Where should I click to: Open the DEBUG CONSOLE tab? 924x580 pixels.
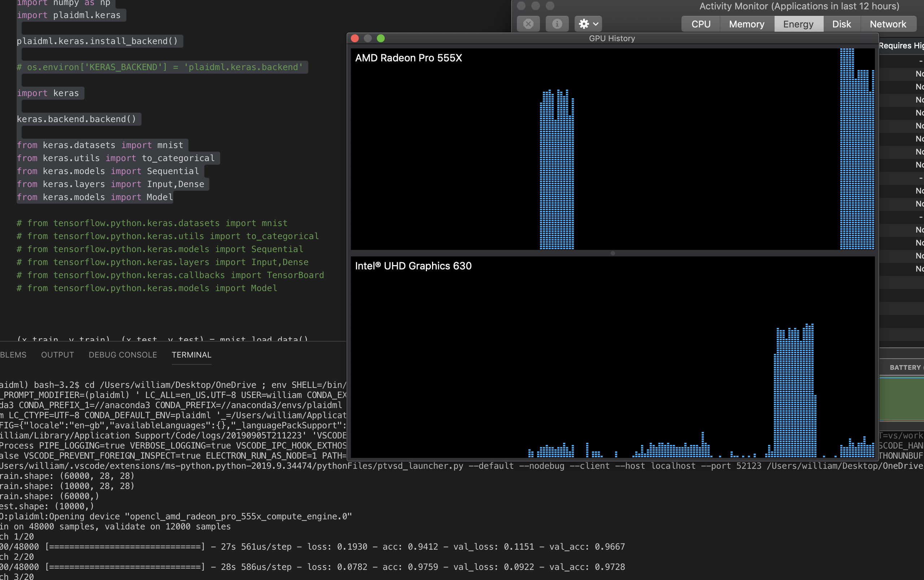[122, 355]
